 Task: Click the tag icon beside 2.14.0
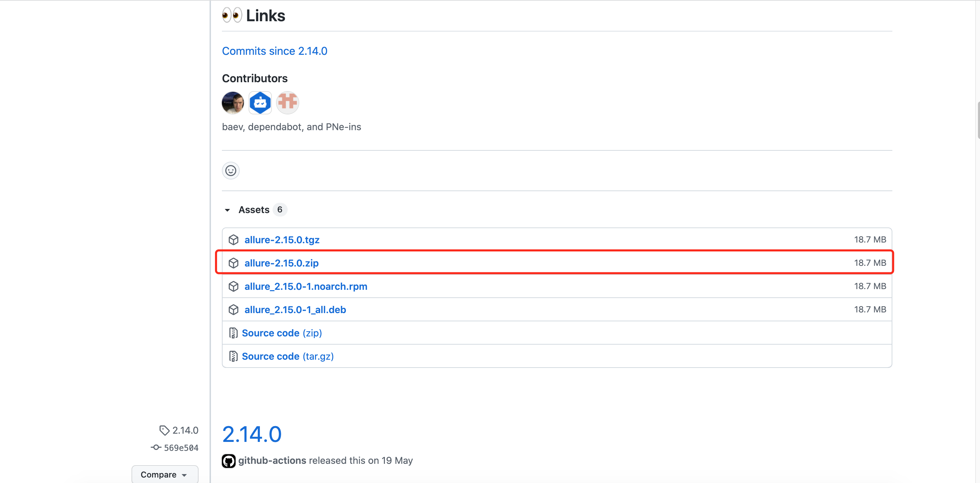click(x=164, y=431)
